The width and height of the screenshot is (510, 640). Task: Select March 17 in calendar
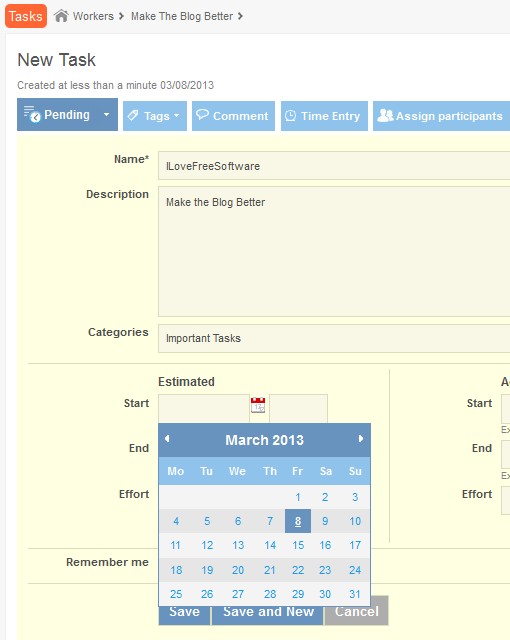355,545
